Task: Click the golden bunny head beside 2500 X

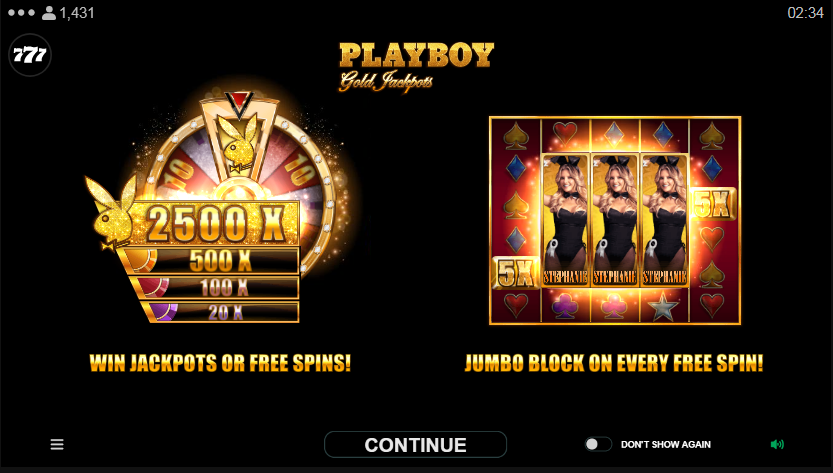Action: coord(113,212)
